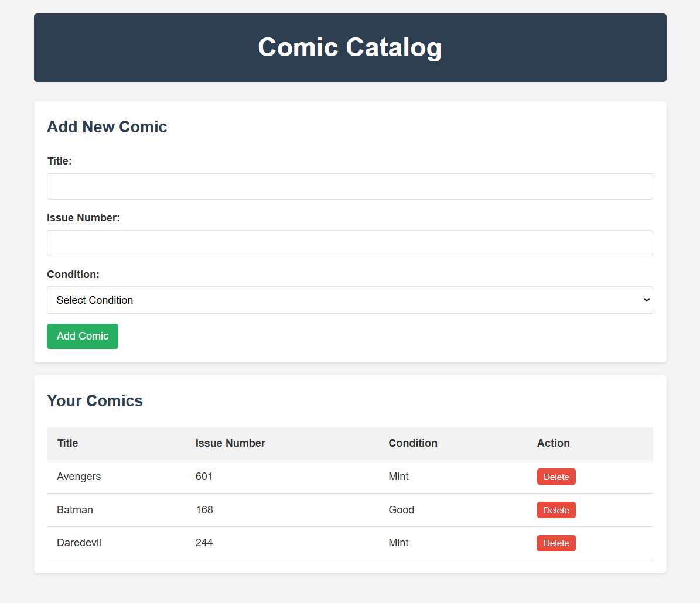Click the Batman title cell
Image resolution: width=700 pixels, height=603 pixels.
75,510
